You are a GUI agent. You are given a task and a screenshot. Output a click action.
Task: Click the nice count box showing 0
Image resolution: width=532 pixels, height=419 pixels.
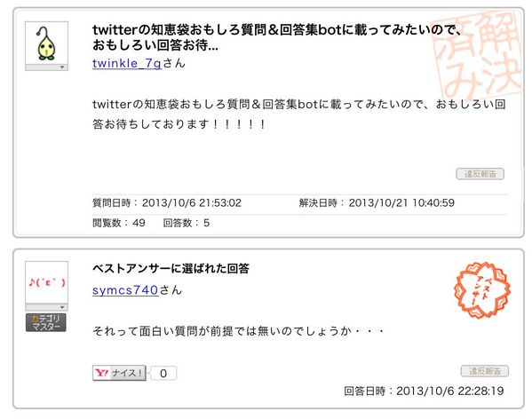163,373
